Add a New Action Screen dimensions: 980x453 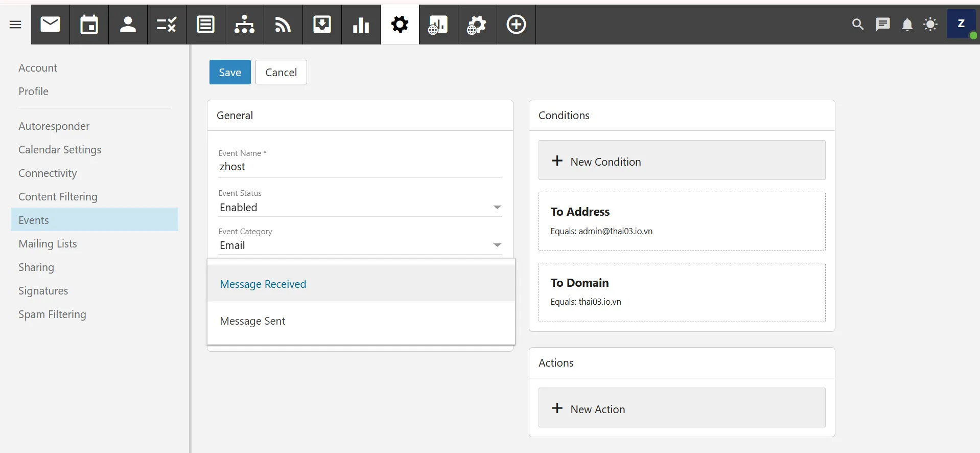tap(681, 408)
